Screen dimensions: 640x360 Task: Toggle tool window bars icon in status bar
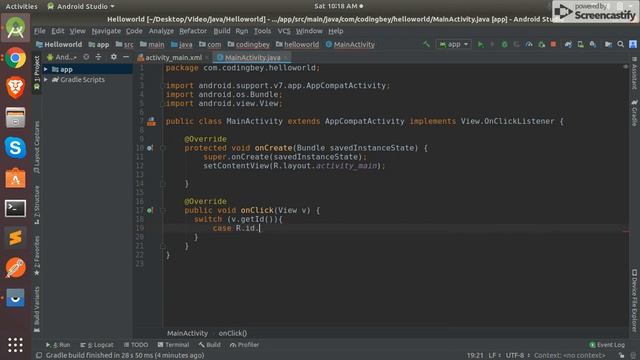[x=39, y=356]
